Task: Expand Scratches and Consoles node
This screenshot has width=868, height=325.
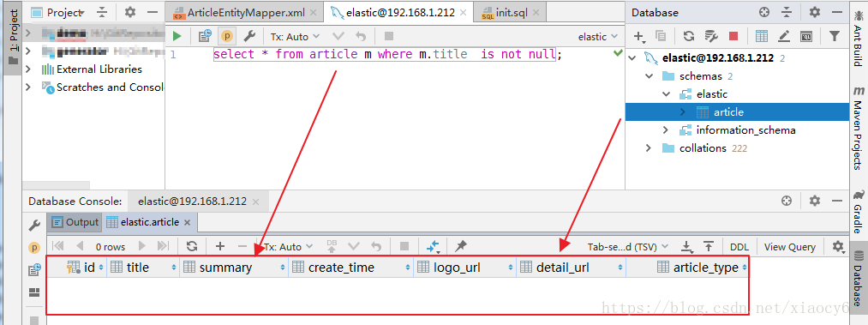Action: 28,87
